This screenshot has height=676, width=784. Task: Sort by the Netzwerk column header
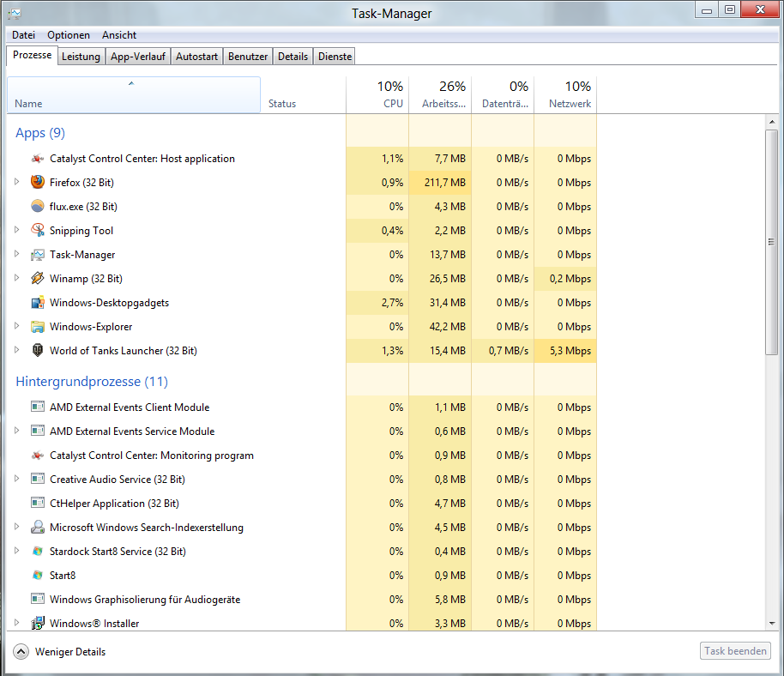pyautogui.click(x=565, y=95)
